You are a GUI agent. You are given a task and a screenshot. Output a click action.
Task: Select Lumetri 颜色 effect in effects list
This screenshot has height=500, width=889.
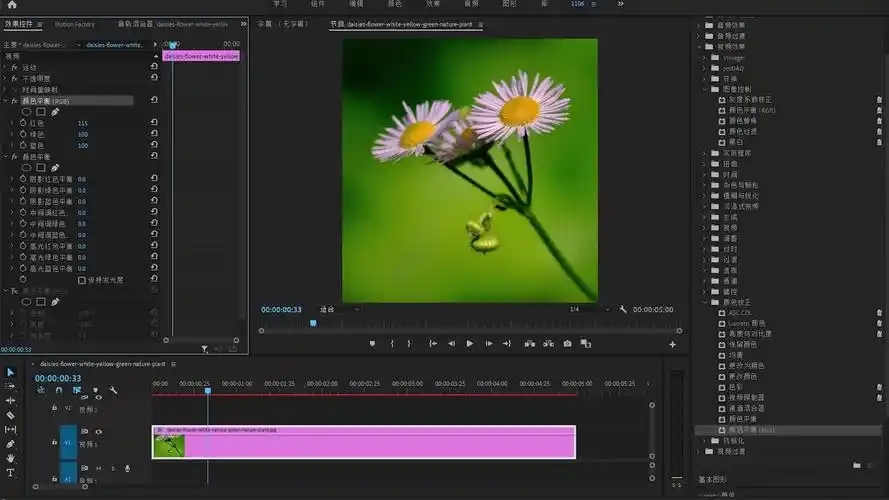(x=745, y=323)
